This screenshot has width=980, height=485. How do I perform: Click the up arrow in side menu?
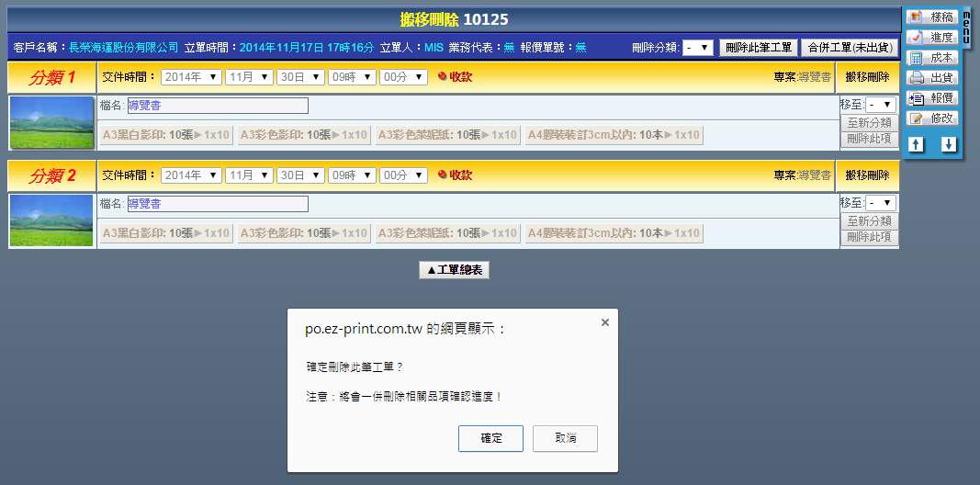tap(917, 144)
